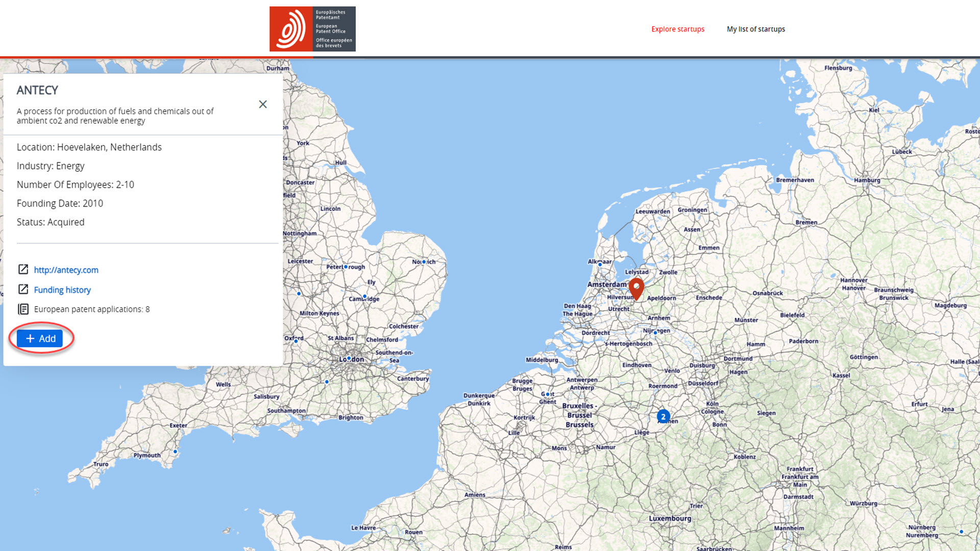The height and width of the screenshot is (551, 980).
Task: Click the blue startup dot near Nürnberg
Action: [961, 532]
